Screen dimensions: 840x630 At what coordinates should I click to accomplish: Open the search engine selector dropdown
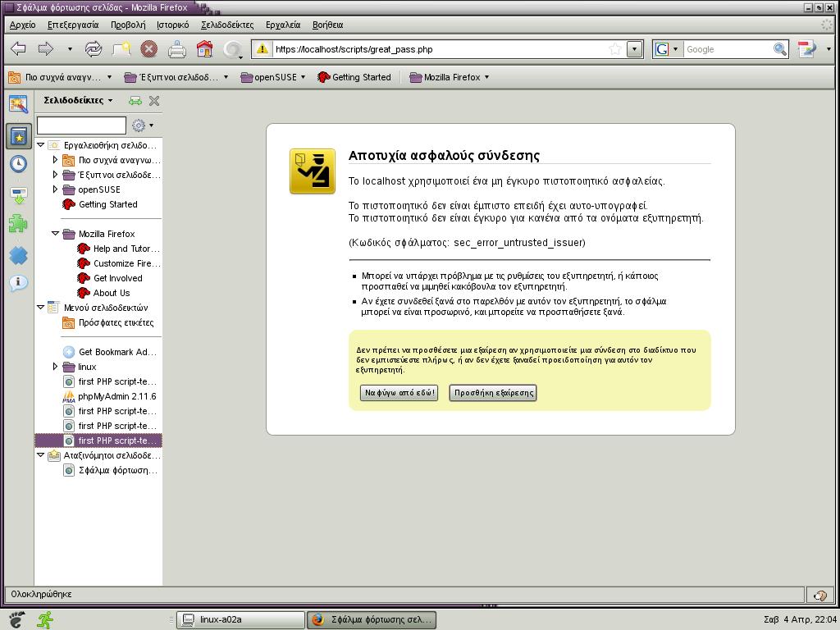point(667,49)
